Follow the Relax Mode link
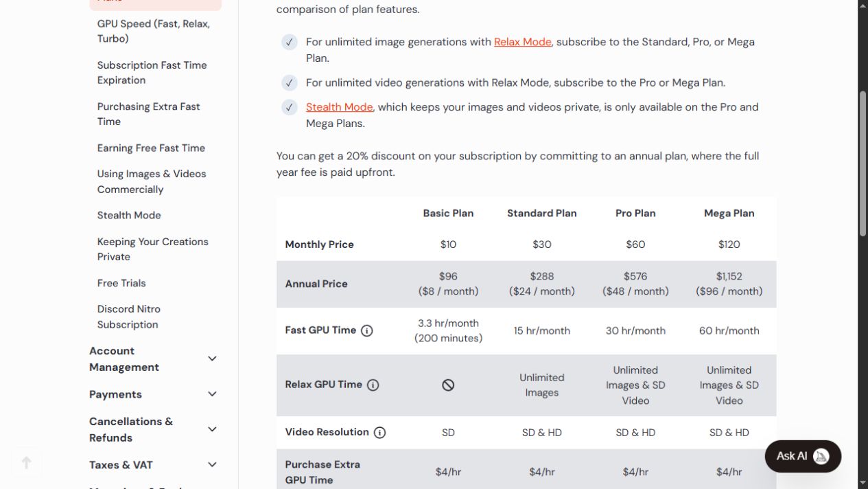 tap(522, 42)
